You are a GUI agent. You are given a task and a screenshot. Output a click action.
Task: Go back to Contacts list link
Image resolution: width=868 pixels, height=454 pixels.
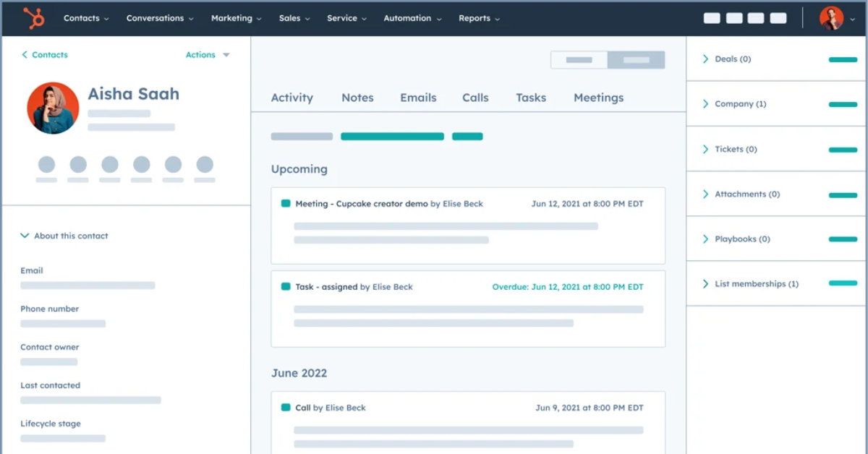(50, 55)
